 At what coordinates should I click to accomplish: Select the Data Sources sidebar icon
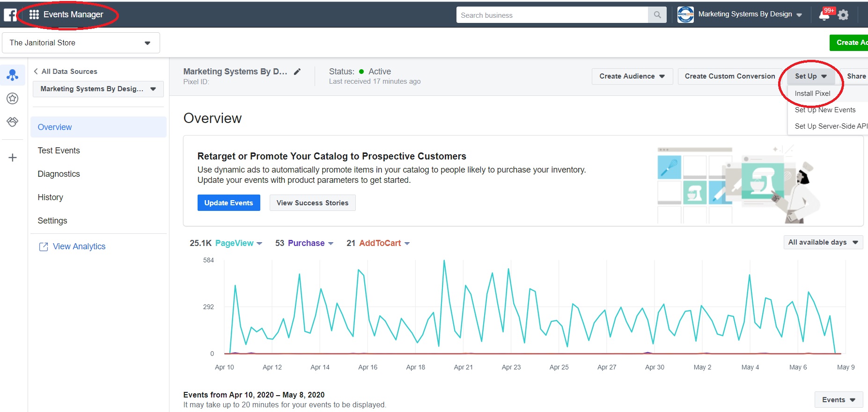click(13, 75)
